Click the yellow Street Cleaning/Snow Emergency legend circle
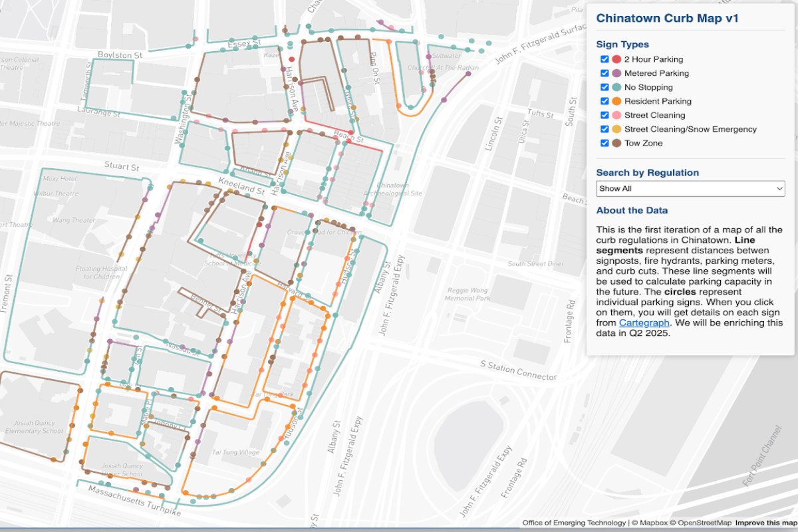This screenshot has width=798, height=532. tap(616, 129)
